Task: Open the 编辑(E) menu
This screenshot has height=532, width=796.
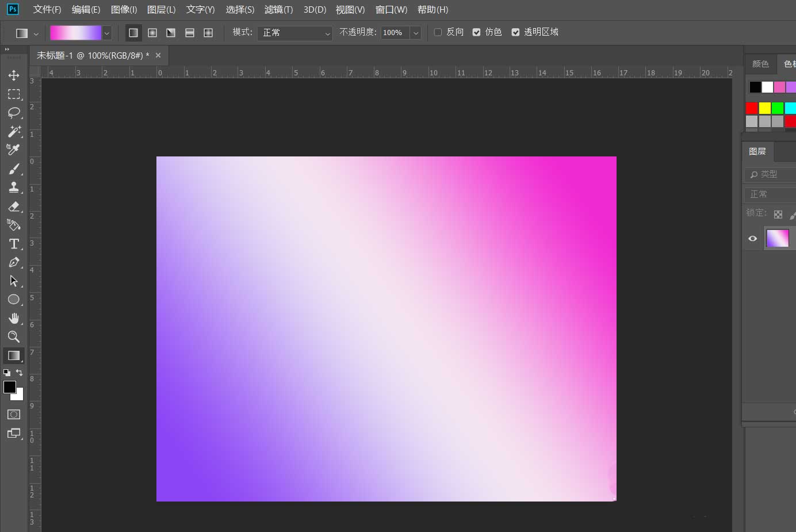Action: coord(86,9)
